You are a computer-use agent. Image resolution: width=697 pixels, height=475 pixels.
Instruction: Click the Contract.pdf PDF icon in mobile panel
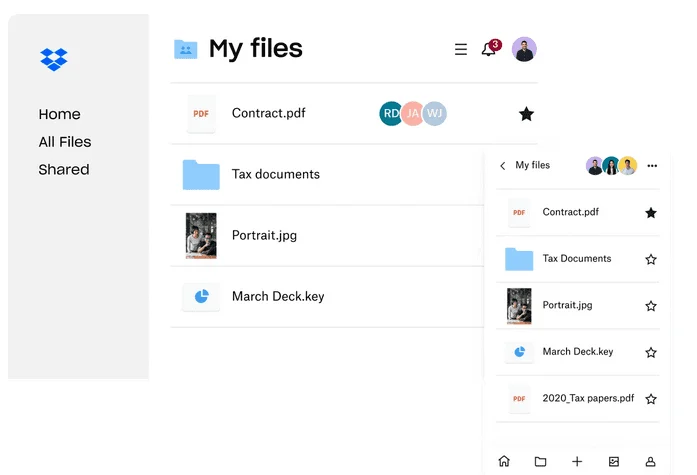(x=519, y=213)
